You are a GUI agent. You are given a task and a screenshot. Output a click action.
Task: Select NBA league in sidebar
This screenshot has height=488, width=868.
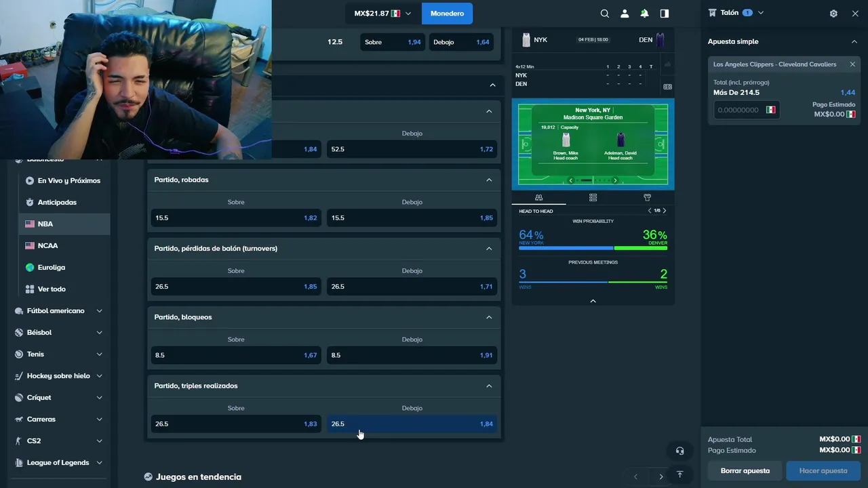pyautogui.click(x=64, y=224)
